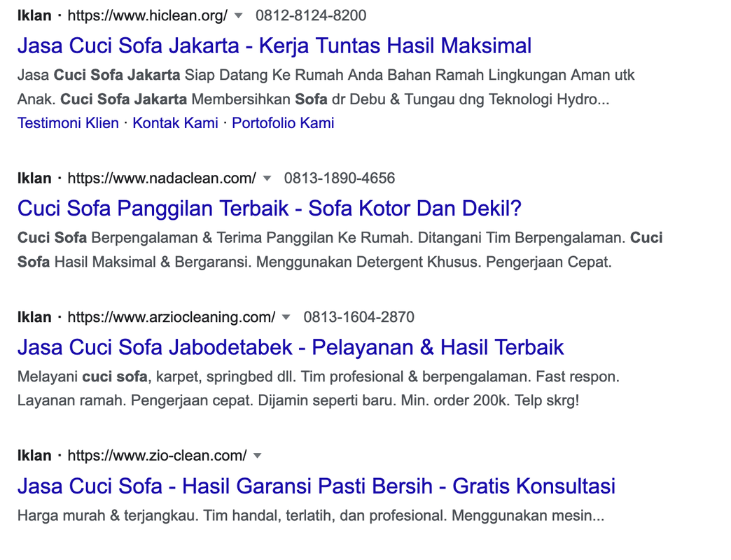Click the https://www.nadaclean.com/ URL text
The image size is (731, 560).
tap(162, 178)
